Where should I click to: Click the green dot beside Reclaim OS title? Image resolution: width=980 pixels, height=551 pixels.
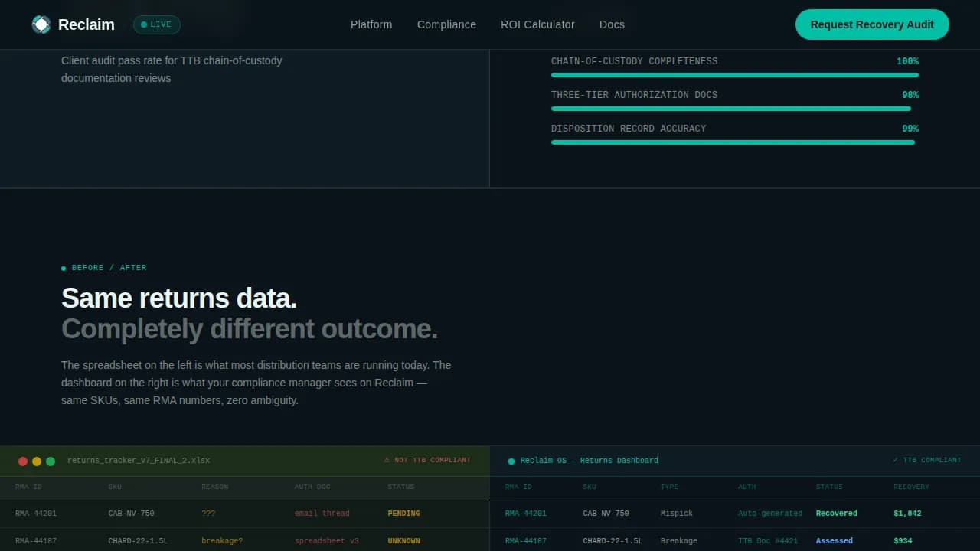(x=511, y=461)
